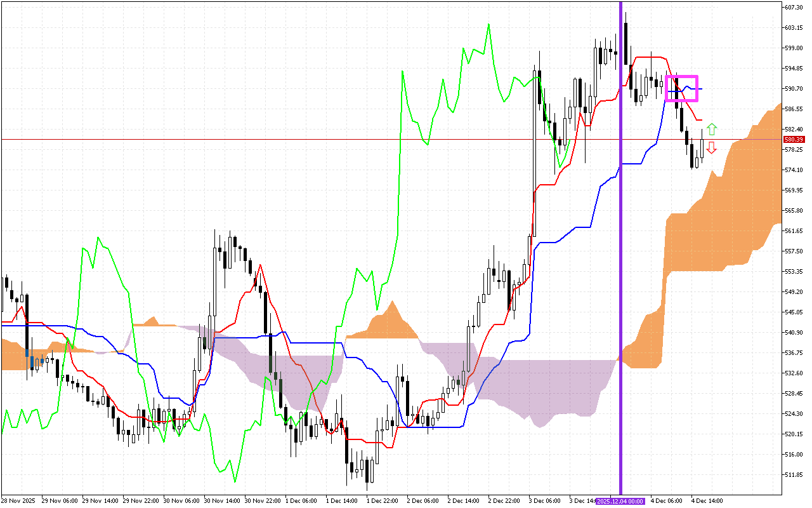Viewport: 812px width, 508px height.
Task: Click the red down arrow marker
Action: pos(712,147)
